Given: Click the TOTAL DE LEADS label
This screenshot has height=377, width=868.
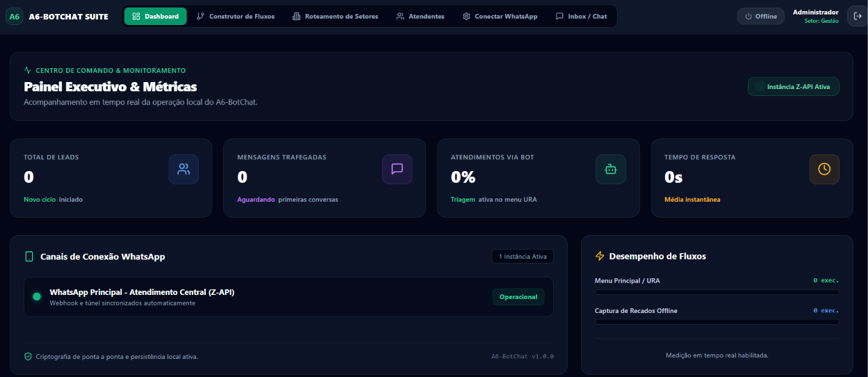Looking at the screenshot, I should point(51,157).
